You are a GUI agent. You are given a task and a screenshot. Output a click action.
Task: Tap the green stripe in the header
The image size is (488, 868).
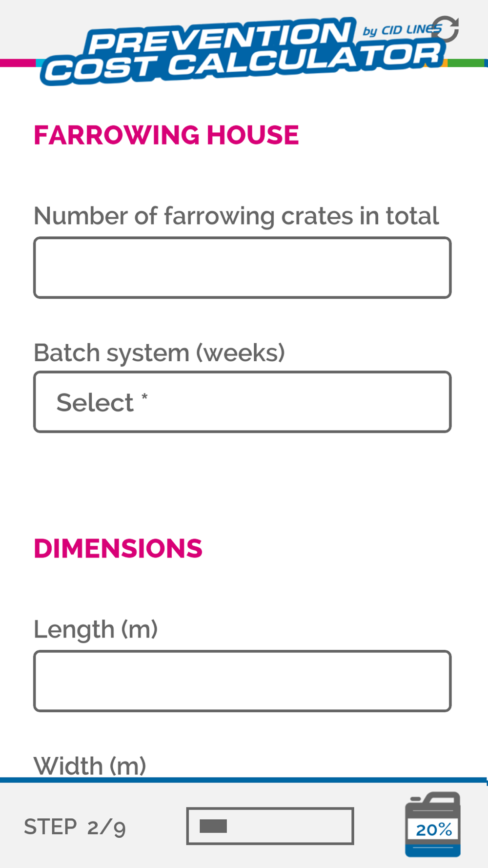[x=466, y=63]
